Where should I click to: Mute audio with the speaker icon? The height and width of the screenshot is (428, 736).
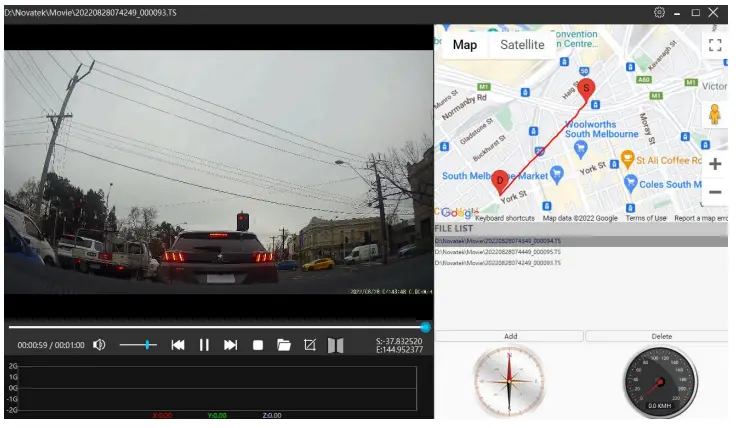click(x=99, y=345)
